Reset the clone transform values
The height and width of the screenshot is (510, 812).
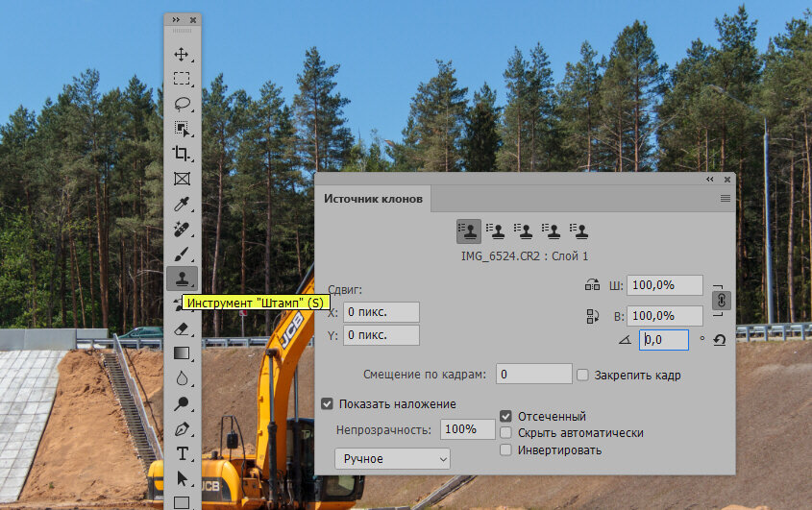[x=720, y=340]
